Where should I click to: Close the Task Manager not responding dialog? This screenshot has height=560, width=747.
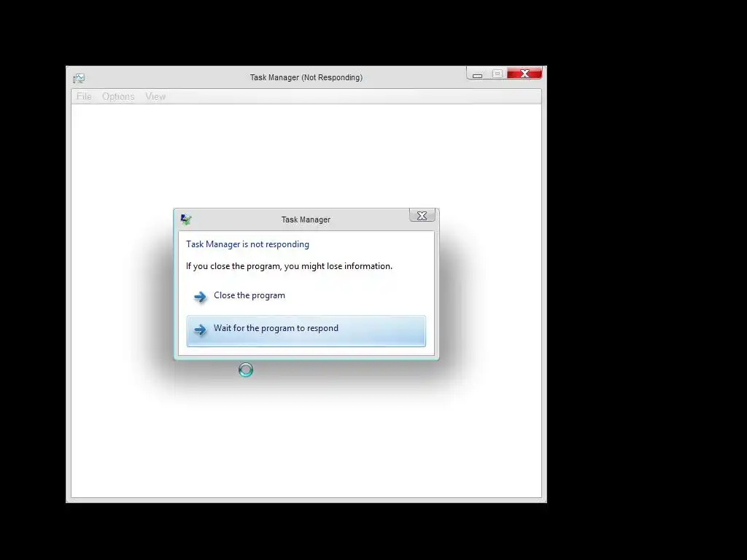[422, 216]
